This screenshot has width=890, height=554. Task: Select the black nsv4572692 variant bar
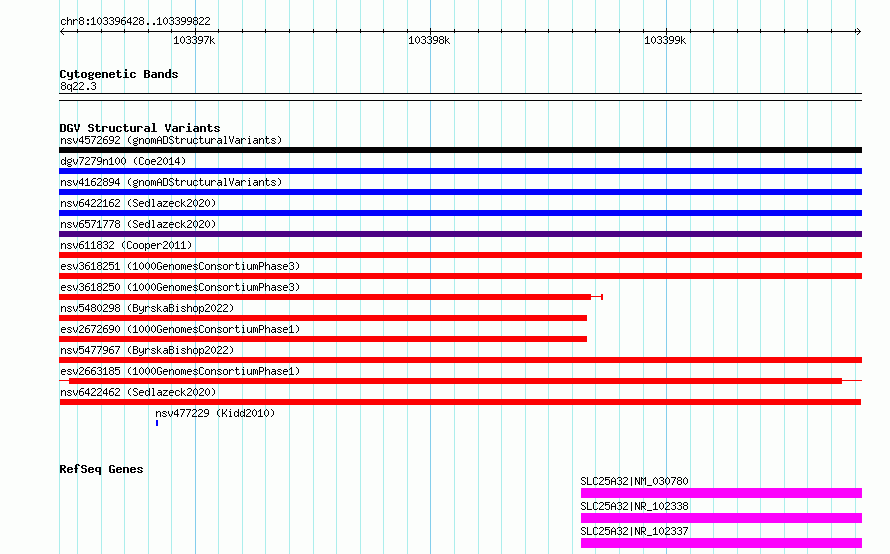(460, 150)
